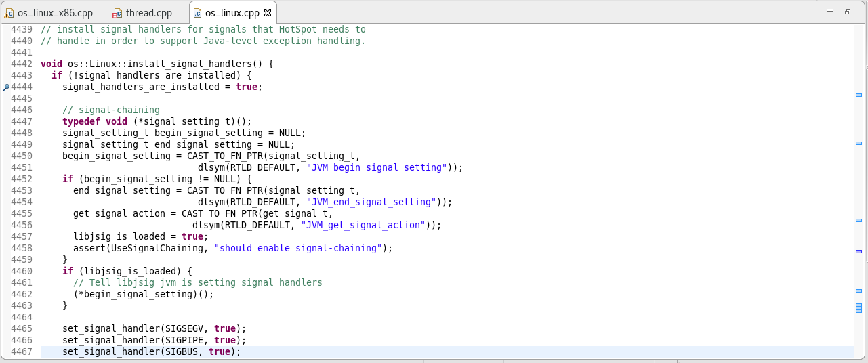Click the C++ file icon on os_linux_x86.cpp tab

9,13
